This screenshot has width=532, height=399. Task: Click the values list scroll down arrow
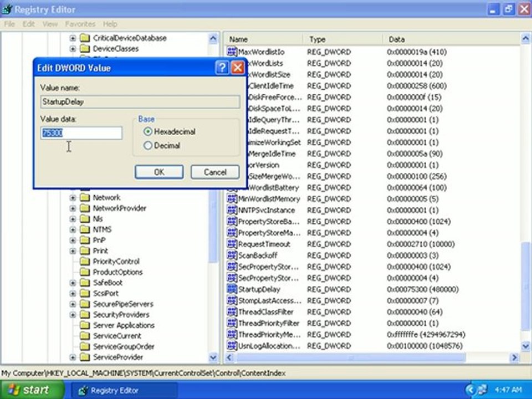(x=525, y=346)
